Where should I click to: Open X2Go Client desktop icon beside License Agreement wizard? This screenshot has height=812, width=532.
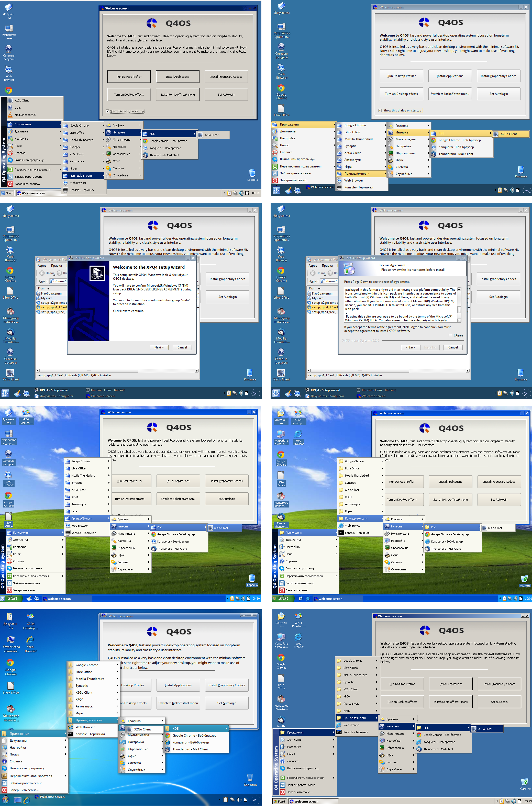coord(282,375)
